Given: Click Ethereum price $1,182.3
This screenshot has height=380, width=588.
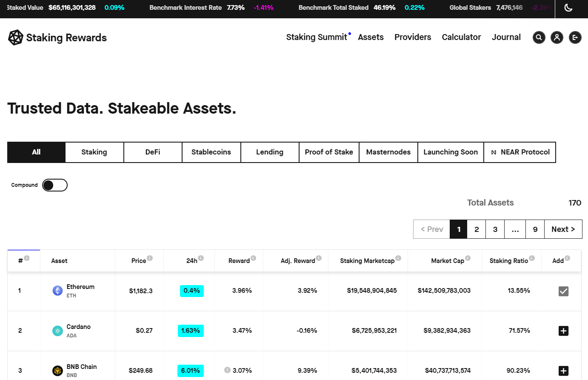Looking at the screenshot, I should pyautogui.click(x=141, y=291).
